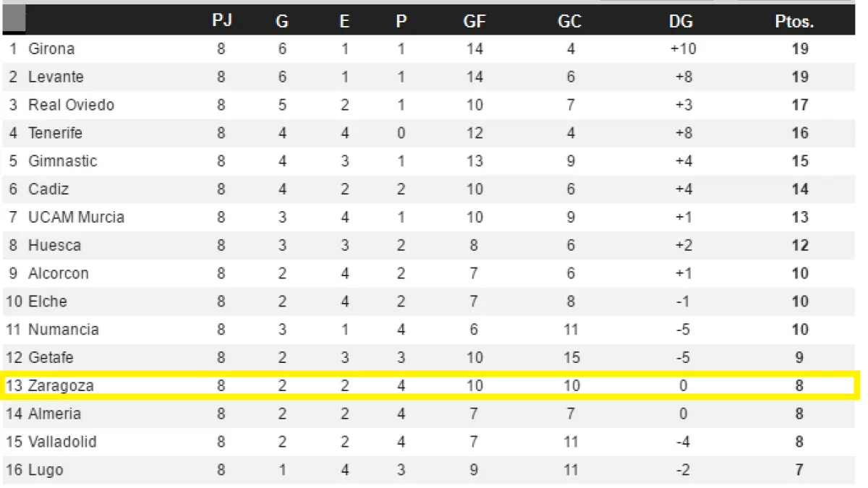Open the Girona team link
This screenshot has height=488, width=868.
coord(51,49)
